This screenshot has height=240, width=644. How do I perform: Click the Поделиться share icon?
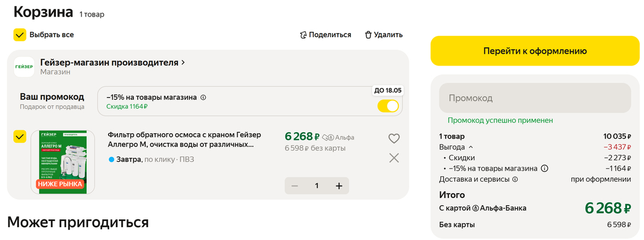[304, 35]
